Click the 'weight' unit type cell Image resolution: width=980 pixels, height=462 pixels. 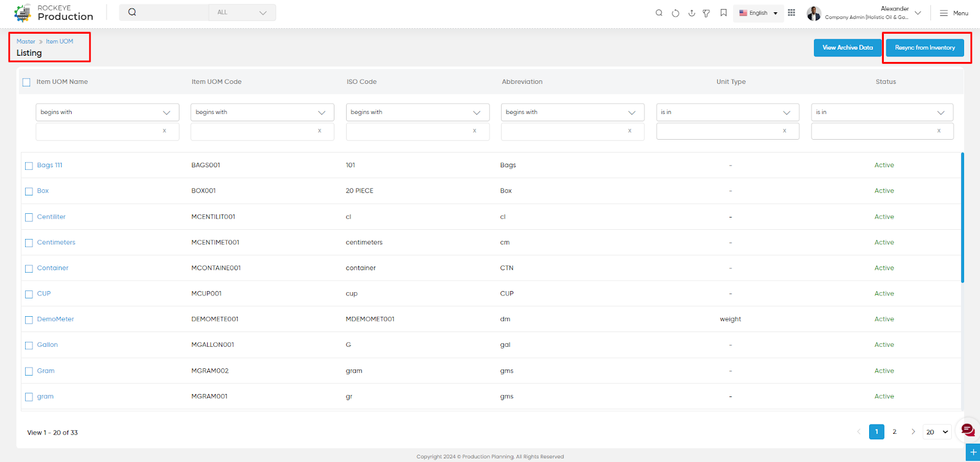(x=730, y=319)
